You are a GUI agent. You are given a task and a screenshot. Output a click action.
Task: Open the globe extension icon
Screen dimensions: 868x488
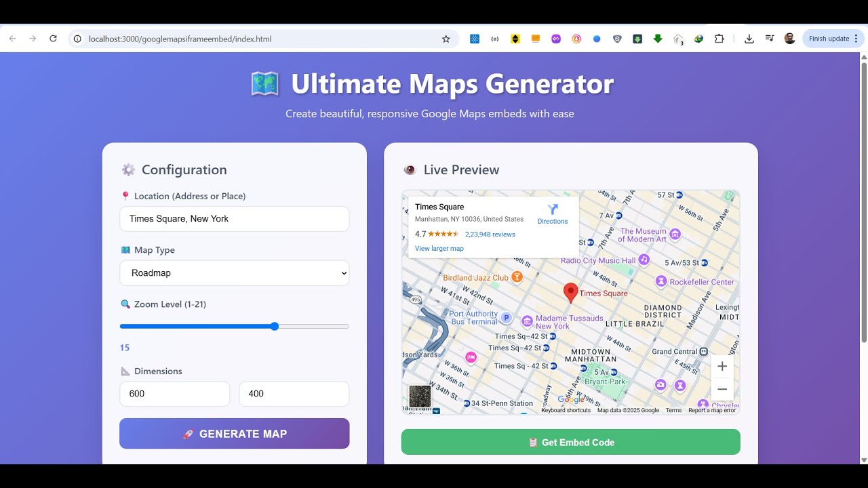click(698, 39)
